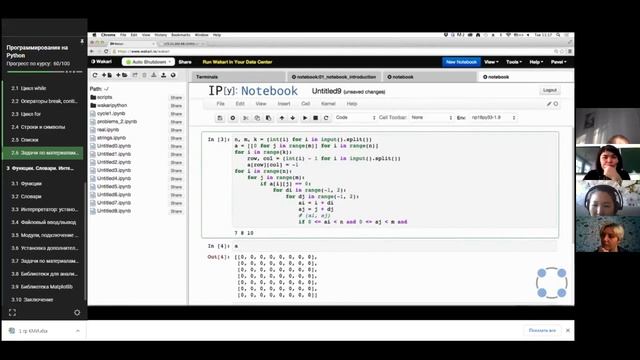This screenshot has width=640, height=360.
Task: Click the settings gear at sidebar bottom
Action: coord(77,313)
